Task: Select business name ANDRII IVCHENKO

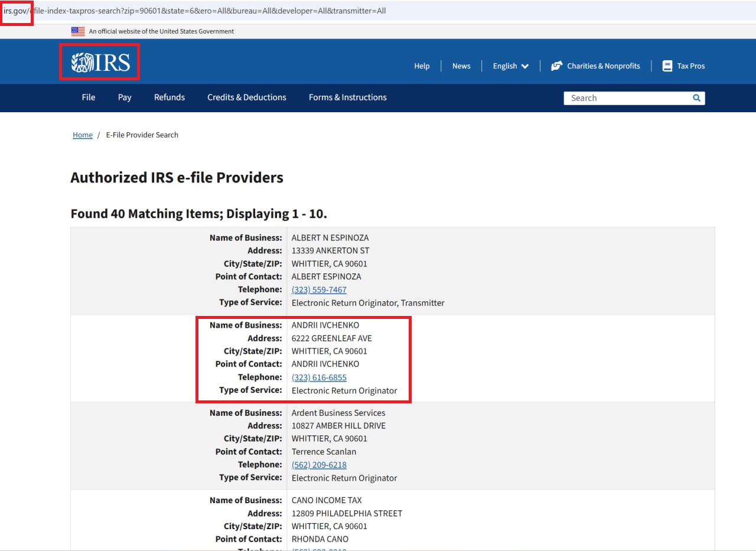Action: click(325, 325)
